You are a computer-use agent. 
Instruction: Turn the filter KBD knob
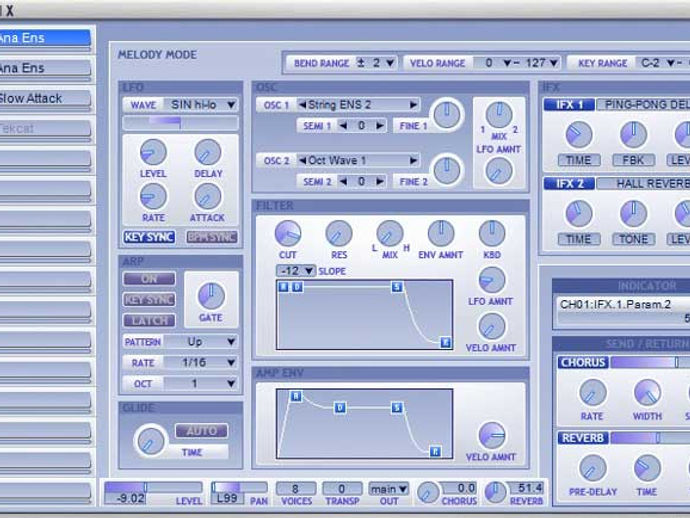tap(492, 233)
